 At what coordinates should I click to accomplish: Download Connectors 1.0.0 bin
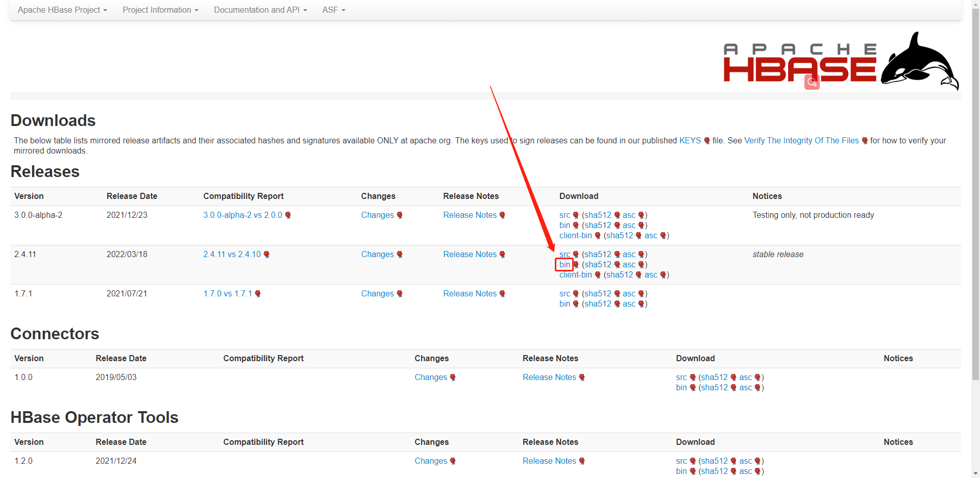point(681,387)
